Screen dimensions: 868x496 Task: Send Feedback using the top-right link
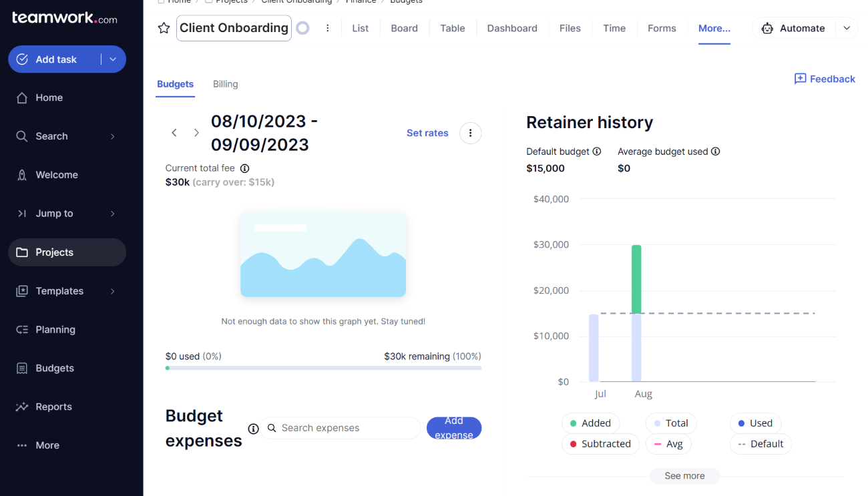pyautogui.click(x=825, y=79)
